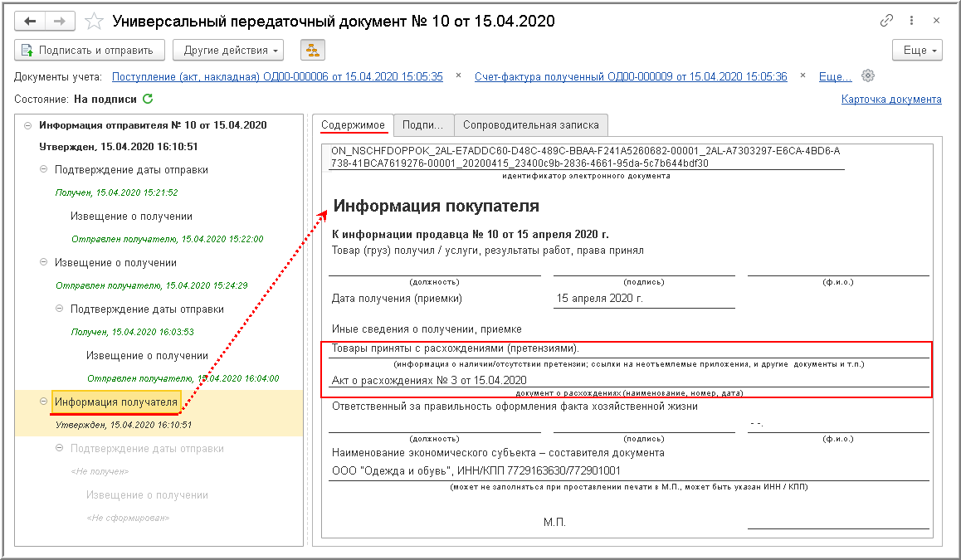The height and width of the screenshot is (560, 961).
Task: Click the Информация покупателя heading
Action: click(x=436, y=206)
